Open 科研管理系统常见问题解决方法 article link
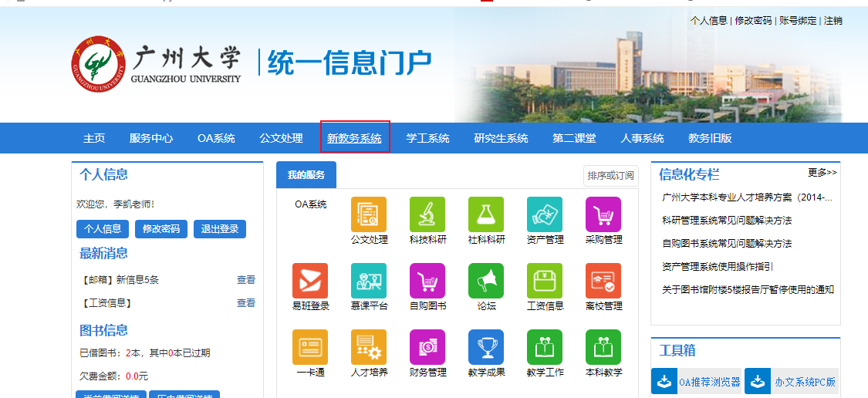Viewport: 868px width, 398px height. (x=727, y=221)
